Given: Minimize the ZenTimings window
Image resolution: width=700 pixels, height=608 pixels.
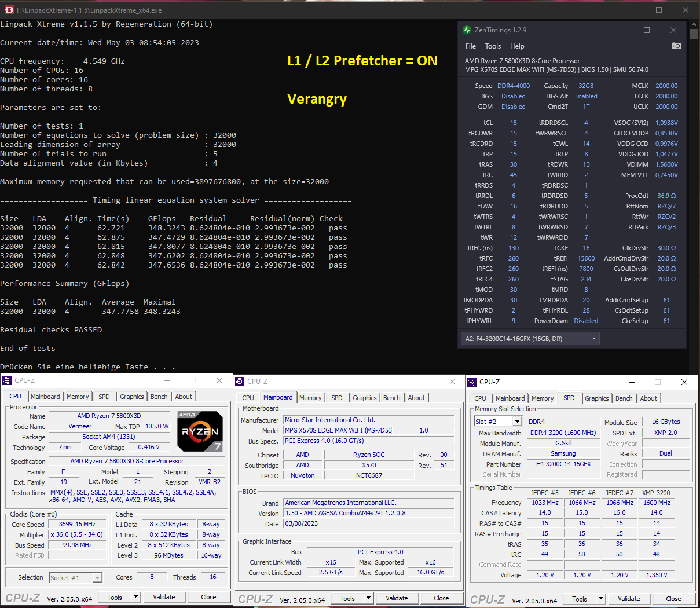Looking at the screenshot, I should [x=620, y=30].
